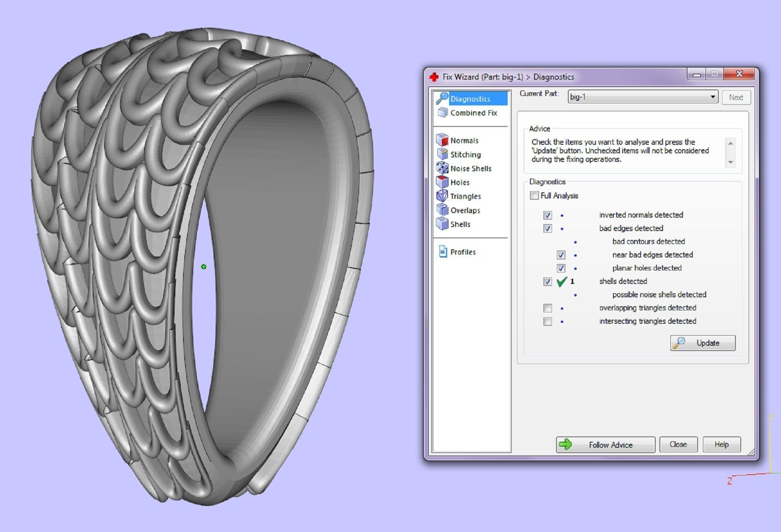The width and height of the screenshot is (781, 532).
Task: Enable the Full Analysis checkbox
Action: click(x=534, y=196)
